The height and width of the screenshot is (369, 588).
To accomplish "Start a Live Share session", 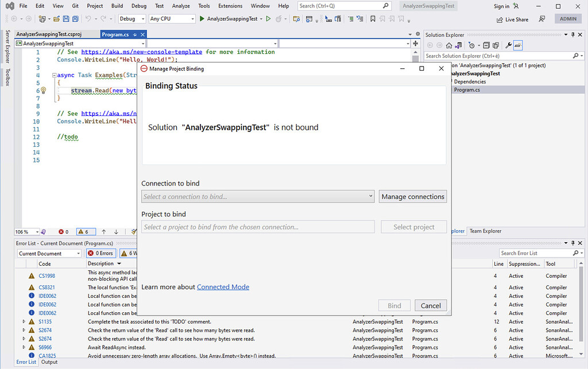I will [x=512, y=19].
